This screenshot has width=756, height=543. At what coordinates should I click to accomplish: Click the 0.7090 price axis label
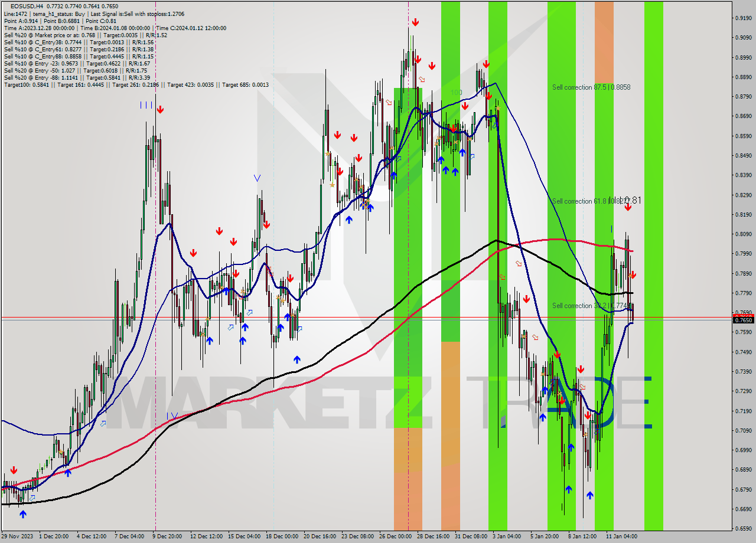(744, 430)
